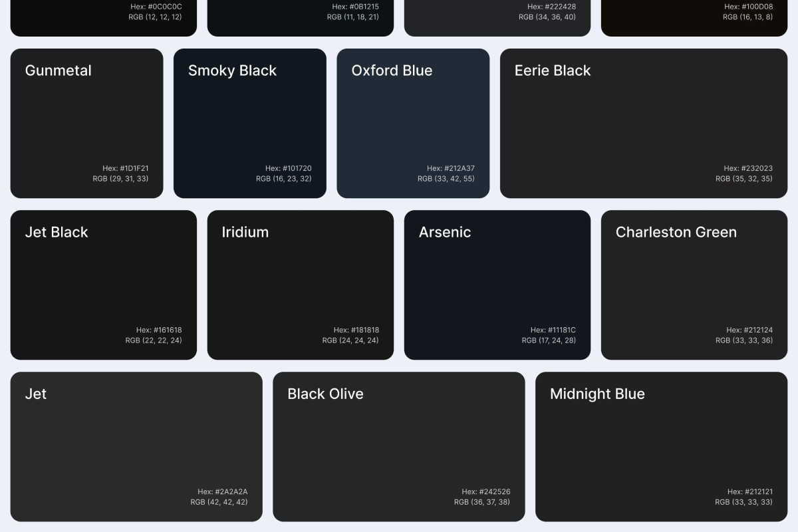Select the Iridium color swatch
Viewport: 798px width, 532px height.
(300, 285)
